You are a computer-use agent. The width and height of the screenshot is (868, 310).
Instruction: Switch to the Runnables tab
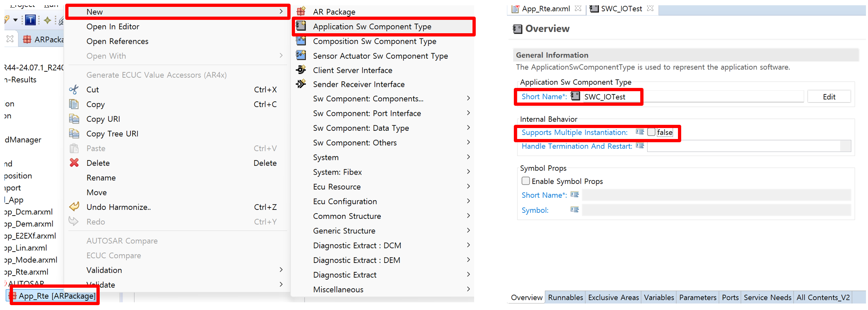pyautogui.click(x=565, y=297)
